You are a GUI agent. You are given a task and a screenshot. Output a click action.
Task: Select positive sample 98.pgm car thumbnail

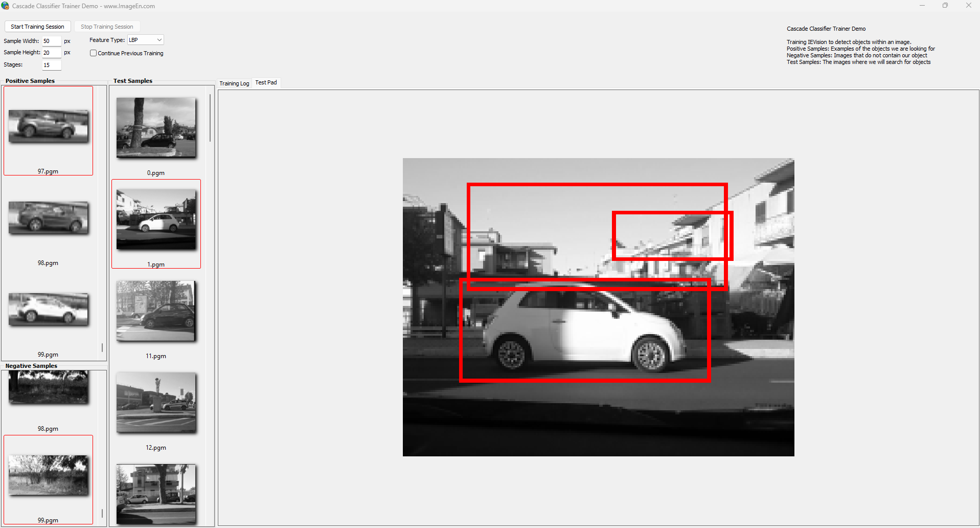pos(49,217)
